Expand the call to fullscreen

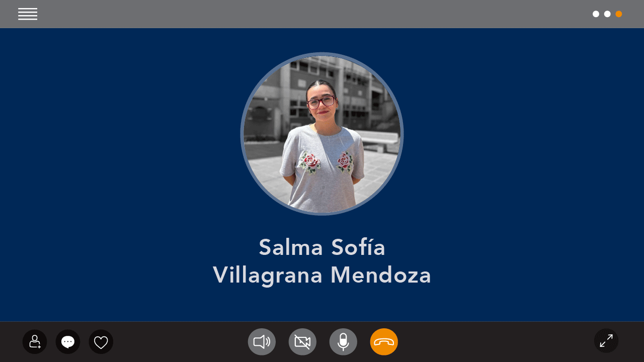606,341
